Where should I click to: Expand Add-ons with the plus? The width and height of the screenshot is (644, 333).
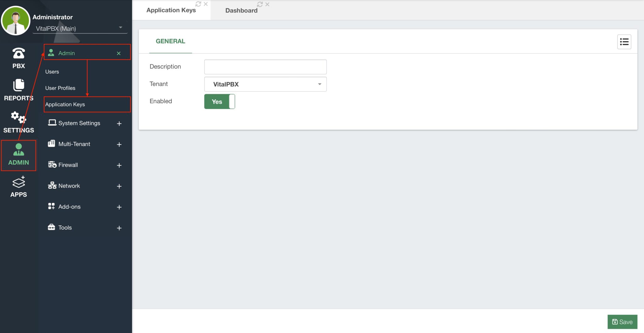(119, 207)
